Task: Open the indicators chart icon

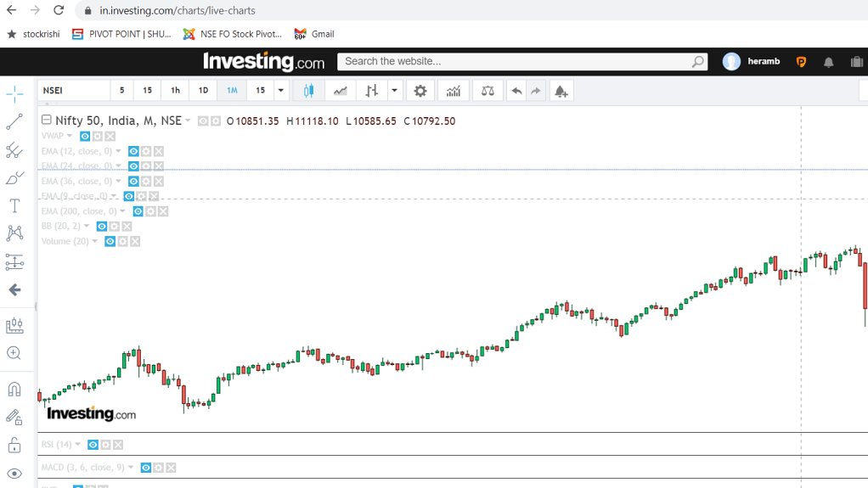Action: (454, 91)
